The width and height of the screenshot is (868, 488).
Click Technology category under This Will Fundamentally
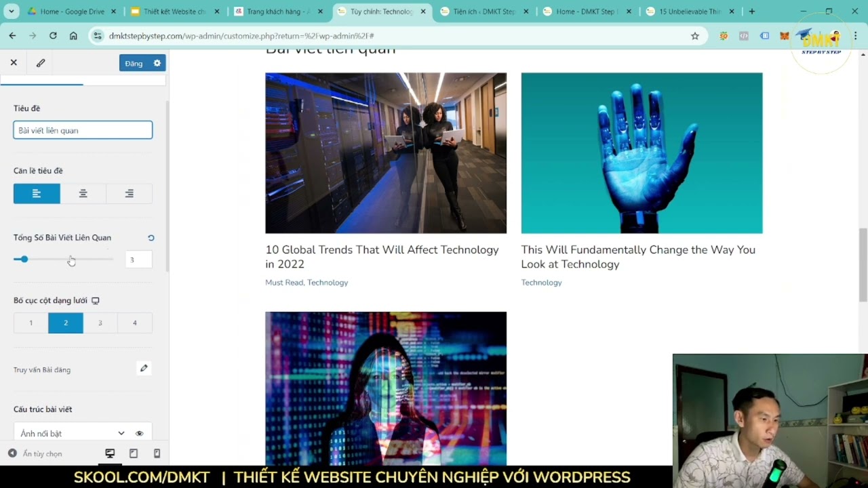click(541, 283)
